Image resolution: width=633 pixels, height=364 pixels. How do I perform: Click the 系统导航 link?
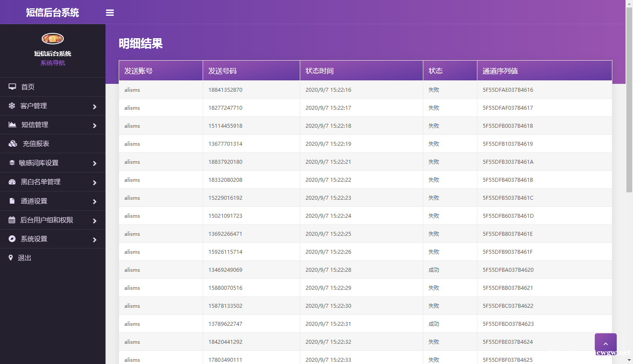(x=52, y=62)
